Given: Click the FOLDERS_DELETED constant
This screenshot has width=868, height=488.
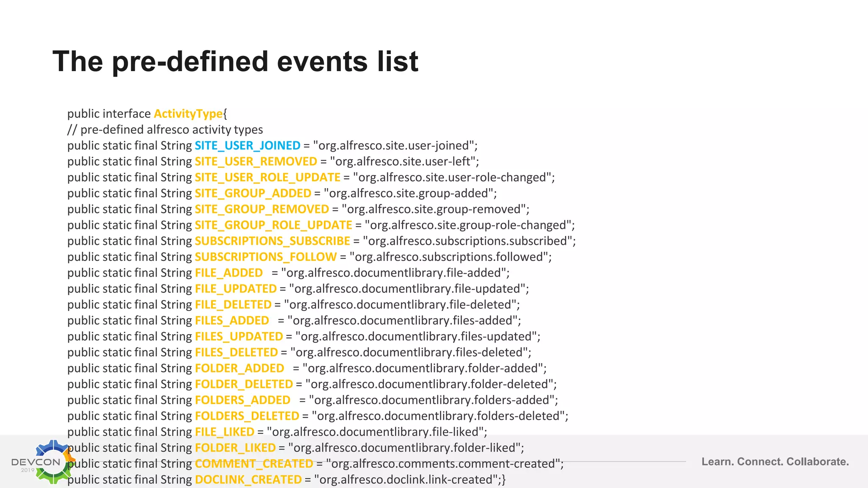Looking at the screenshot, I should (247, 416).
